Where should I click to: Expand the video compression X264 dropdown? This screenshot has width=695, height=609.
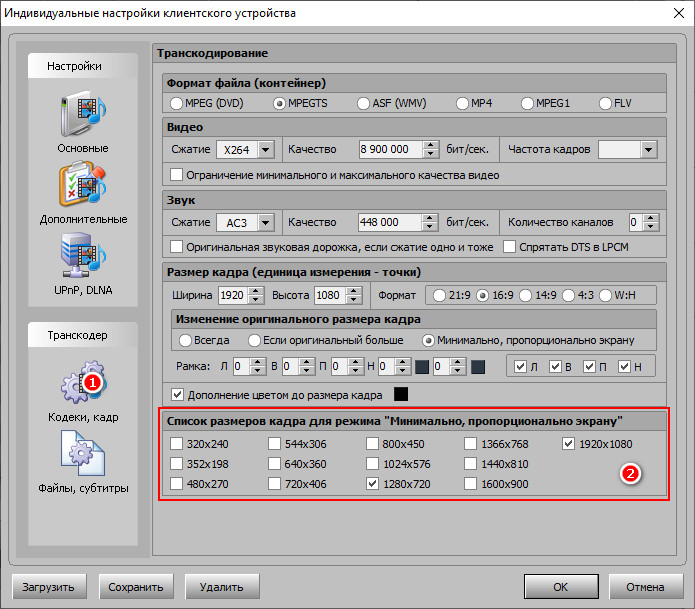(265, 149)
